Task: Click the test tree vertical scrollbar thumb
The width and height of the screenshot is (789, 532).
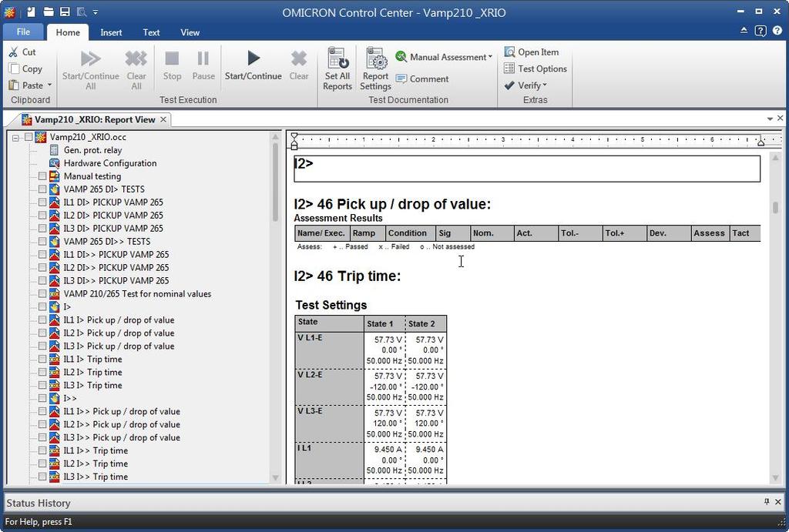Action: (x=275, y=182)
